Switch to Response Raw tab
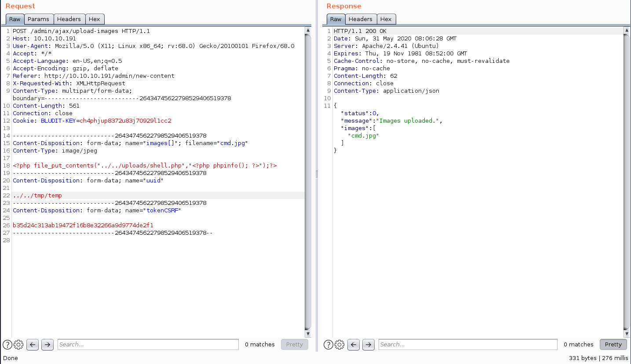This screenshot has width=631, height=364. pyautogui.click(x=336, y=19)
